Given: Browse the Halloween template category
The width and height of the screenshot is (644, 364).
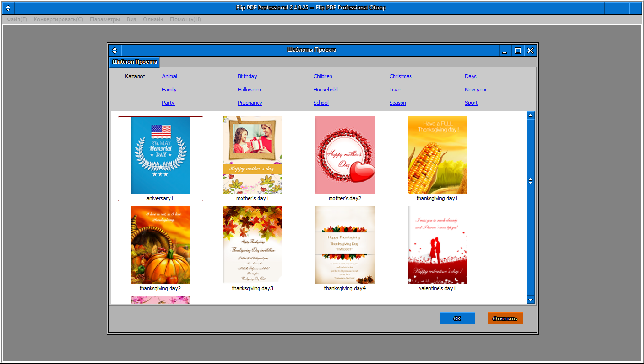Looking at the screenshot, I should click(249, 90).
